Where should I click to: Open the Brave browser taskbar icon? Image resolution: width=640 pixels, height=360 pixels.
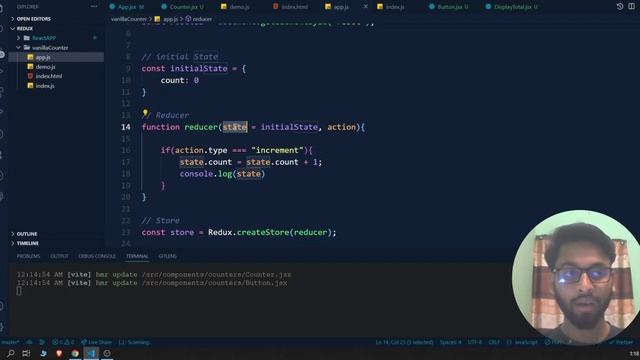pyautogui.click(x=59, y=353)
